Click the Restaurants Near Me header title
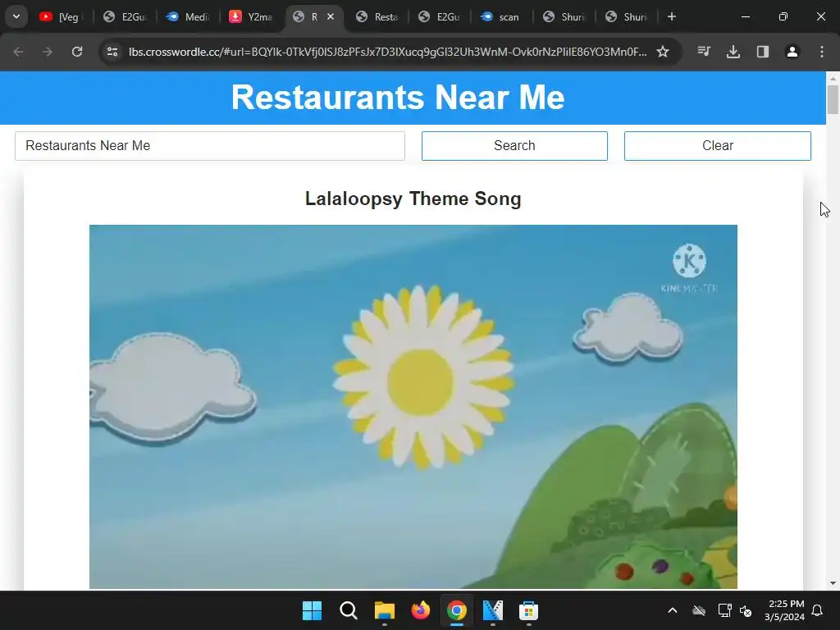840x630 pixels. (x=398, y=98)
